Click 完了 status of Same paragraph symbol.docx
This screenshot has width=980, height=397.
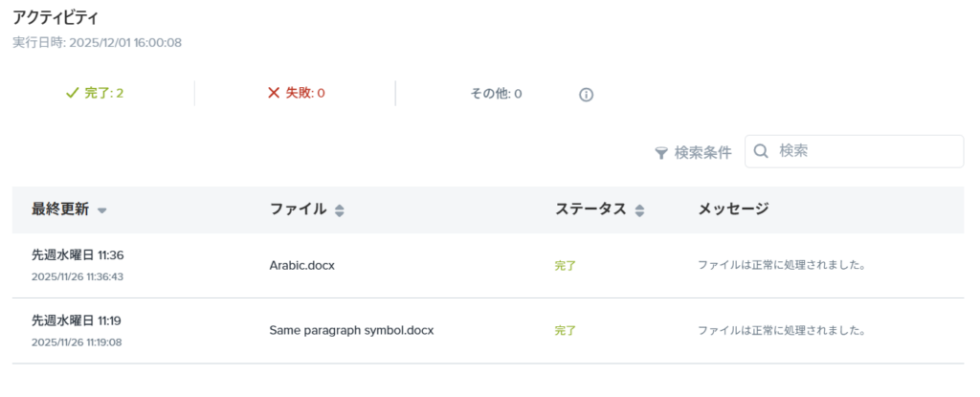(566, 331)
